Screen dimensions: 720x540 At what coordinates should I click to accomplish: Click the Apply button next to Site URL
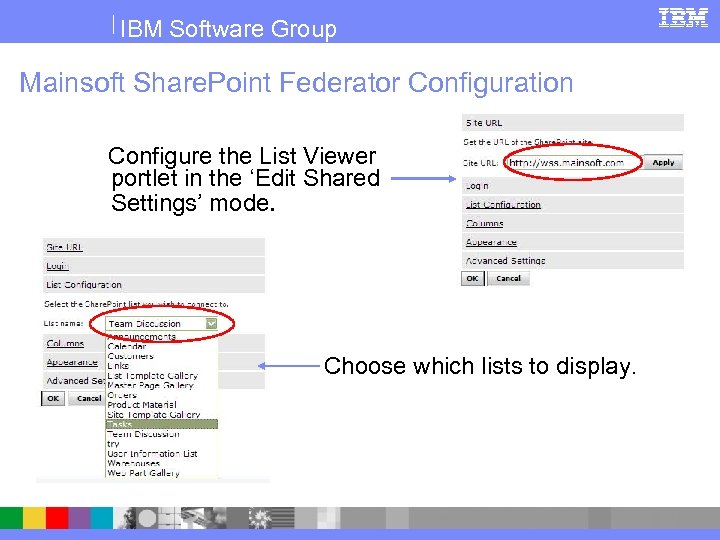(663, 163)
